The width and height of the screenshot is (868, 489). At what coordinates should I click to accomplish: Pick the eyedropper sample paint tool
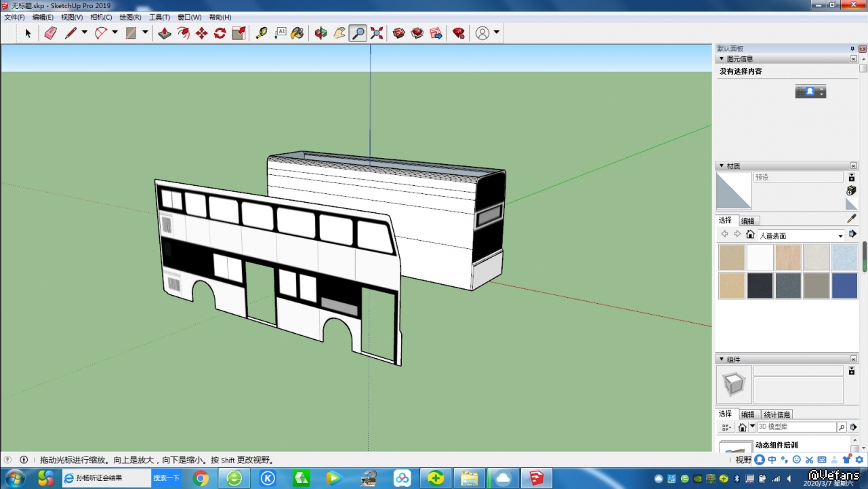tap(852, 219)
